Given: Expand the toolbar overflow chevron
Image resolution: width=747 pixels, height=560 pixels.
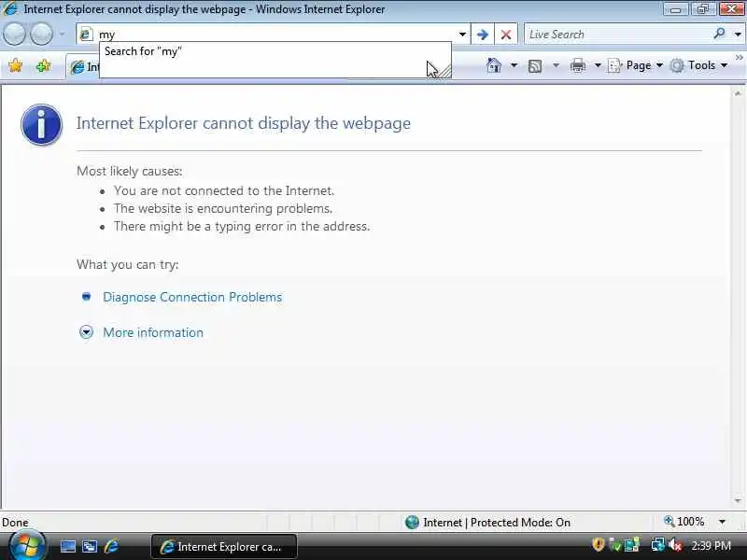Looking at the screenshot, I should (x=739, y=58).
